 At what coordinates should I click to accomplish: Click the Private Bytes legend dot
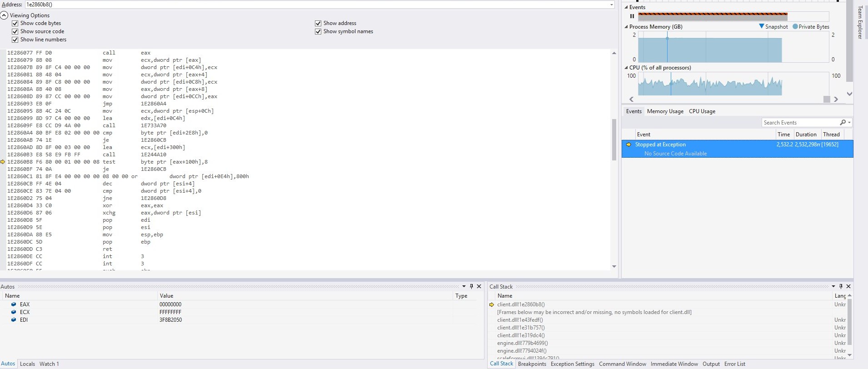795,26
